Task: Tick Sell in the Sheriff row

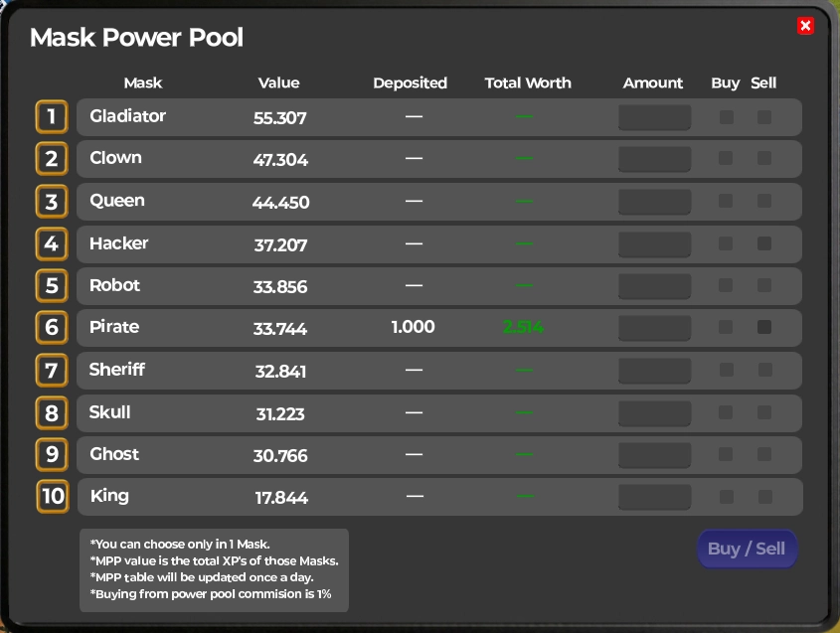Action: point(765,370)
